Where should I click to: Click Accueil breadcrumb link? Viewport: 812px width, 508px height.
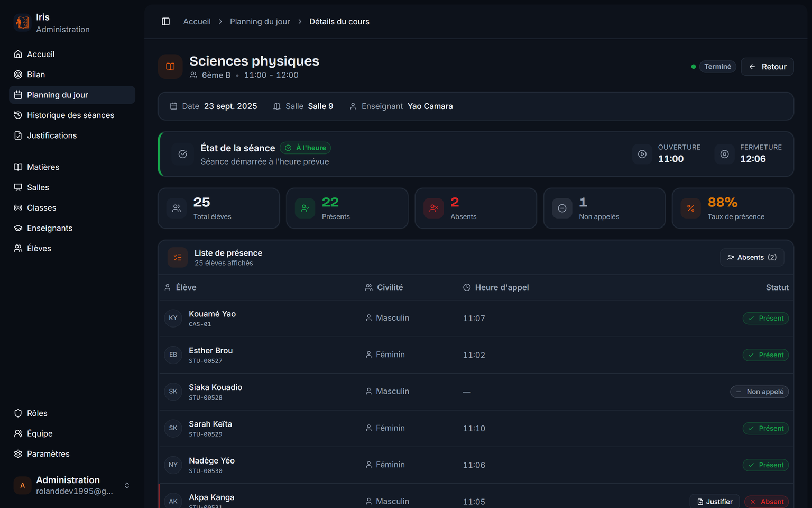tap(197, 22)
